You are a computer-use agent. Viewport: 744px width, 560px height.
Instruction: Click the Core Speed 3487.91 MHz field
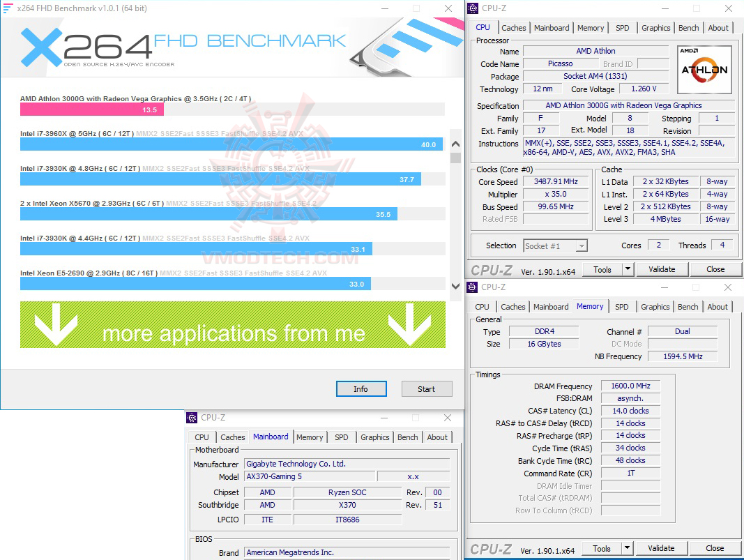[x=556, y=181]
